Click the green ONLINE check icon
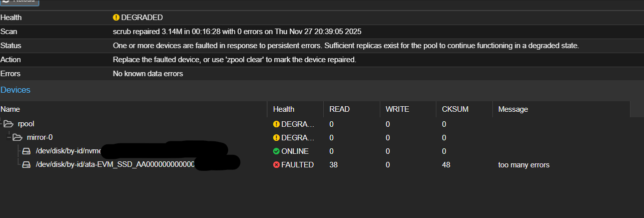 [276, 151]
